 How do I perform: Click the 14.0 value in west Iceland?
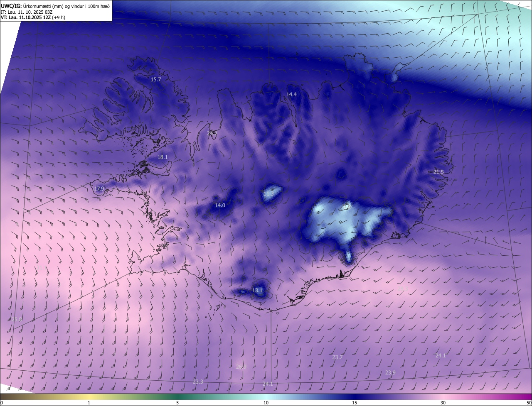[x=220, y=205]
